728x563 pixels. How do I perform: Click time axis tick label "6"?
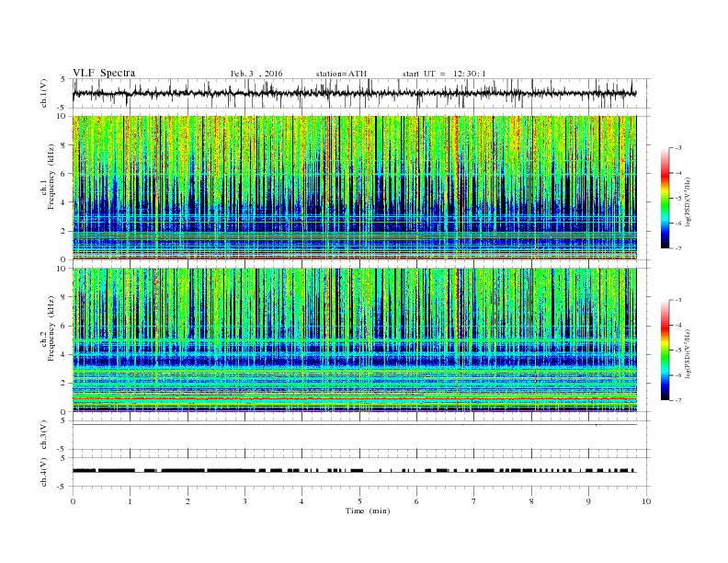tap(416, 501)
